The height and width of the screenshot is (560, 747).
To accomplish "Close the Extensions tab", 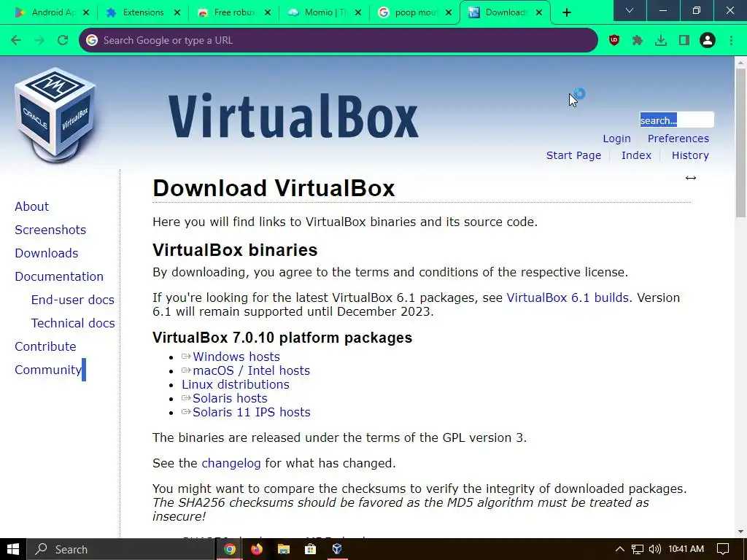I will tap(177, 13).
